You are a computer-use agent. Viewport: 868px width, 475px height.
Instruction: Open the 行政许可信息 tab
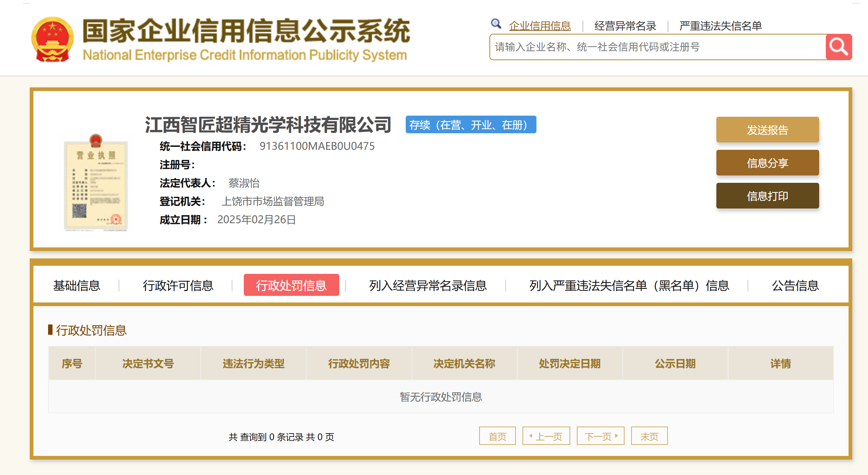click(178, 285)
